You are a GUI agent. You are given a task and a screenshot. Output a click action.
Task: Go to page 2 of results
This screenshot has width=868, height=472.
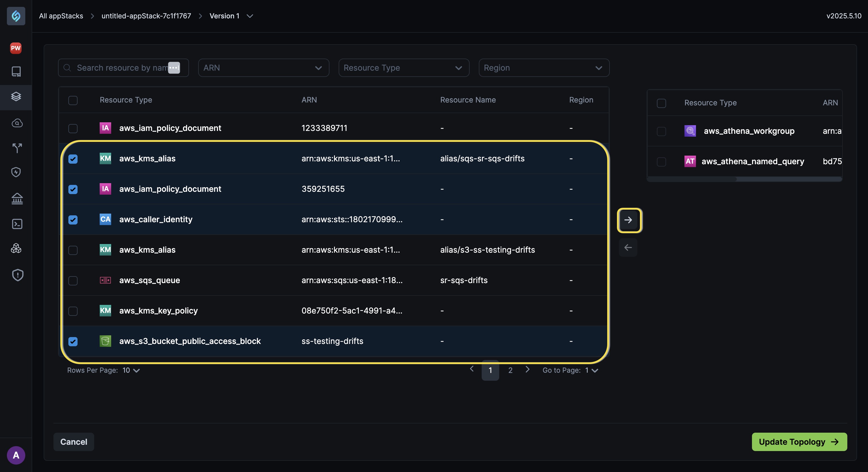(510, 370)
